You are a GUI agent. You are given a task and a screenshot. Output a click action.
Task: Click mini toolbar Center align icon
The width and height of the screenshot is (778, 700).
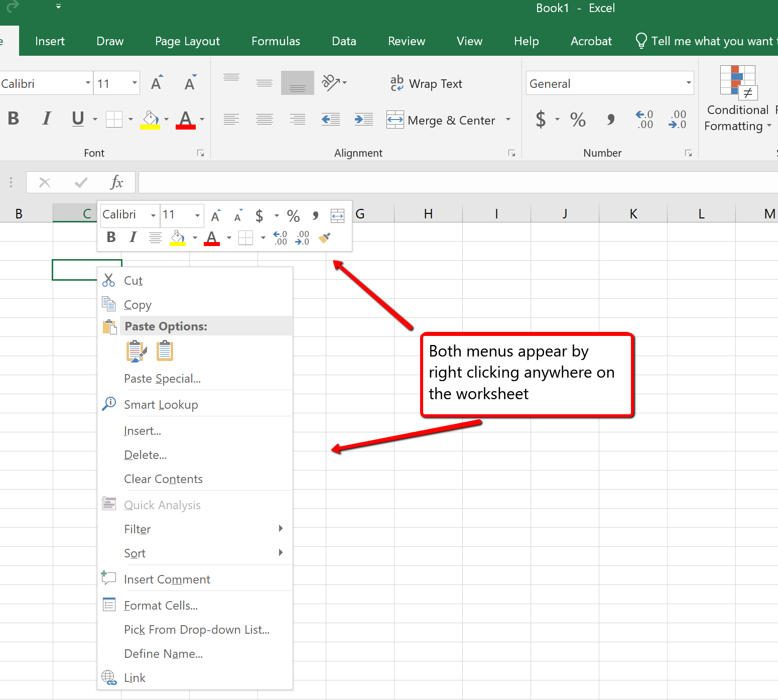pos(155,238)
